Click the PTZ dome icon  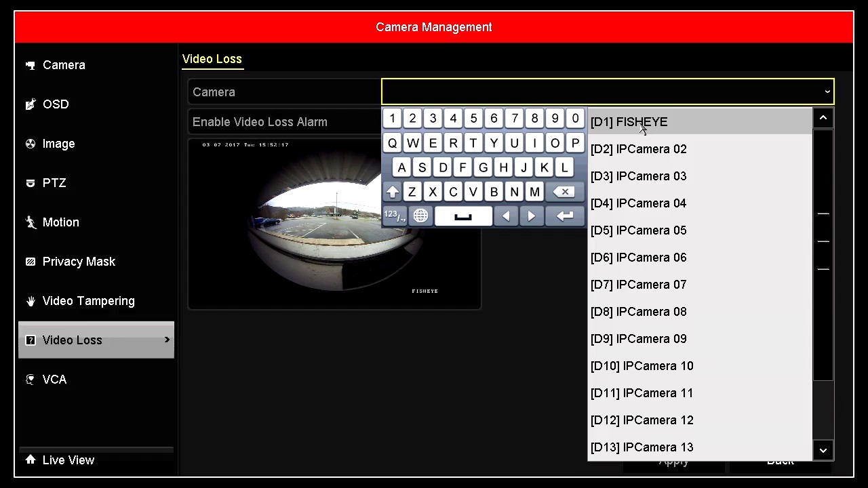point(31,183)
